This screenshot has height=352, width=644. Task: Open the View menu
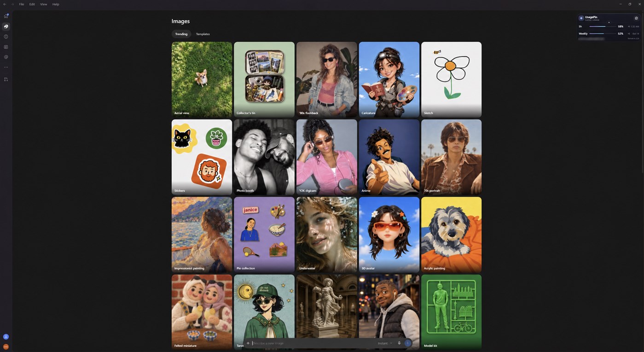[x=44, y=4]
